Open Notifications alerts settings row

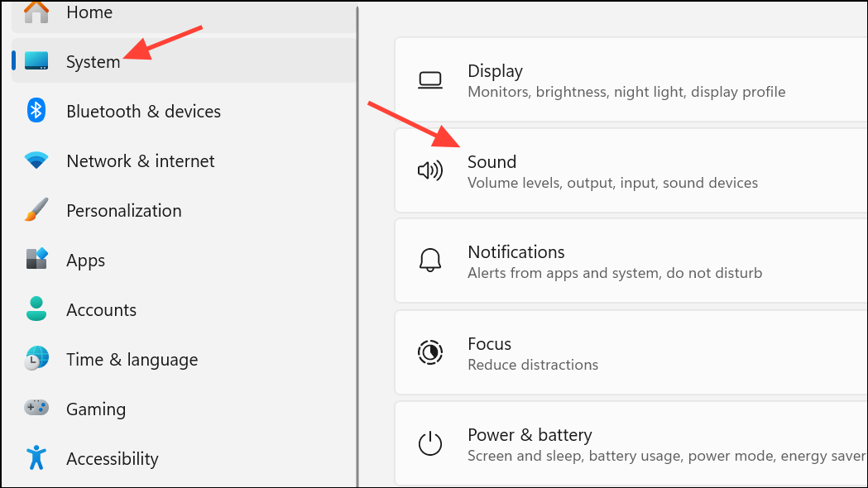[631, 261]
